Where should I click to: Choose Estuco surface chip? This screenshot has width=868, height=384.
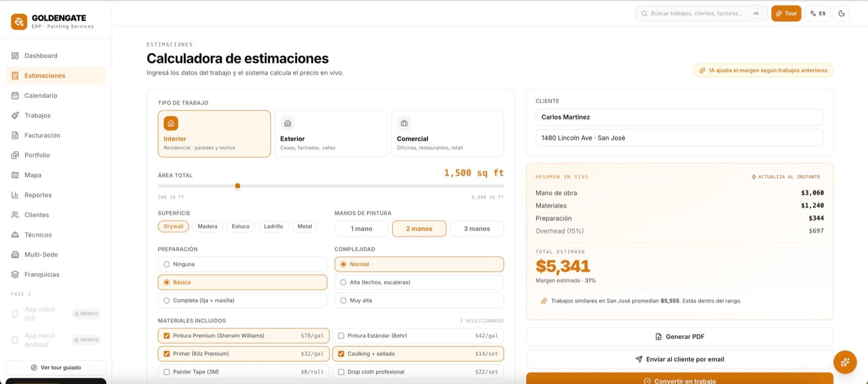pos(241,226)
